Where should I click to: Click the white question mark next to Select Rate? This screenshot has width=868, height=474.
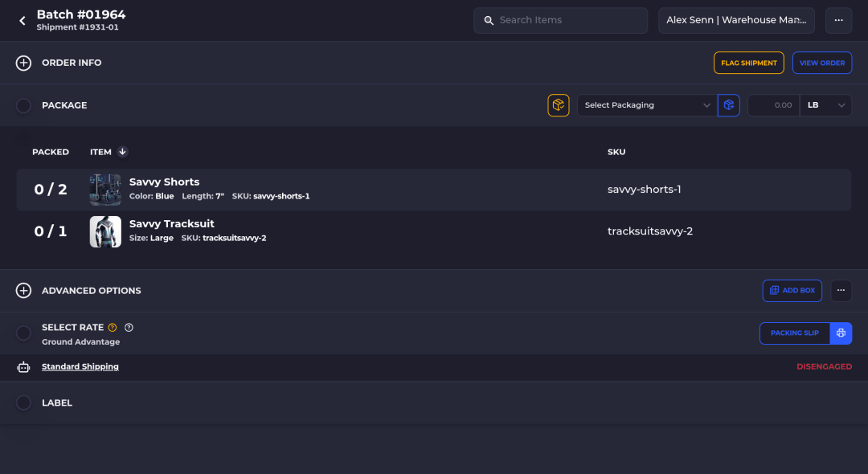point(129,328)
